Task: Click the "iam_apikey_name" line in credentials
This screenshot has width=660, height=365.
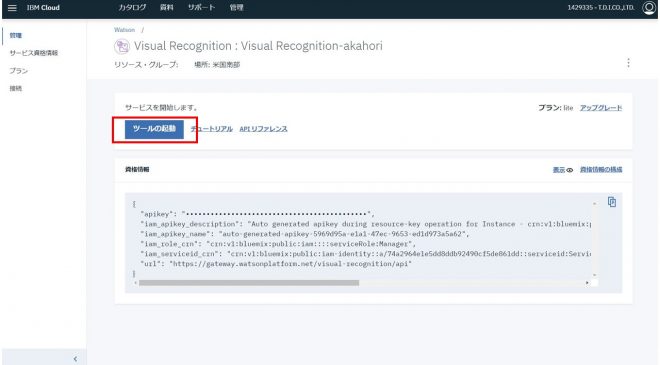Action: click(x=305, y=234)
